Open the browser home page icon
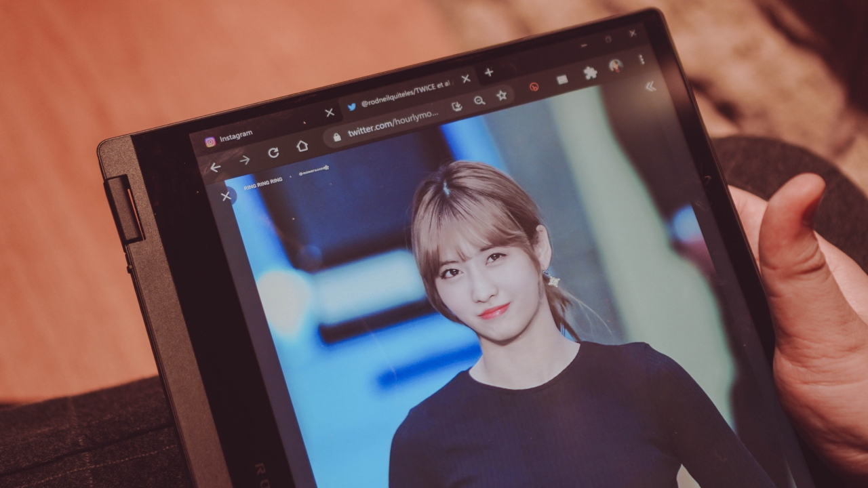 [302, 146]
